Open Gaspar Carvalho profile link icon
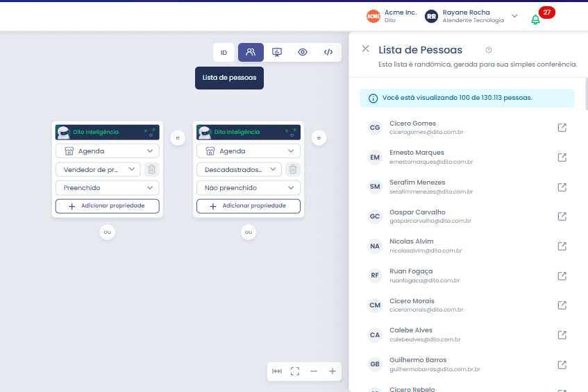 (x=562, y=216)
